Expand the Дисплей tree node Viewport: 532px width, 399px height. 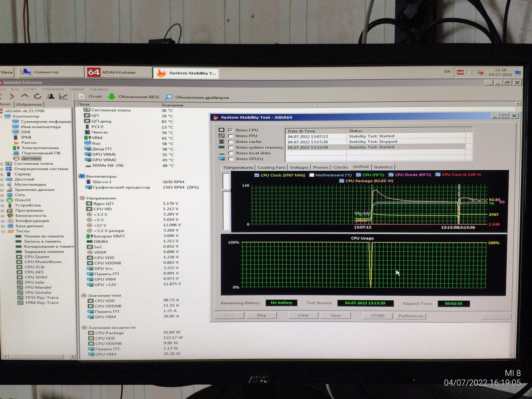2,180
